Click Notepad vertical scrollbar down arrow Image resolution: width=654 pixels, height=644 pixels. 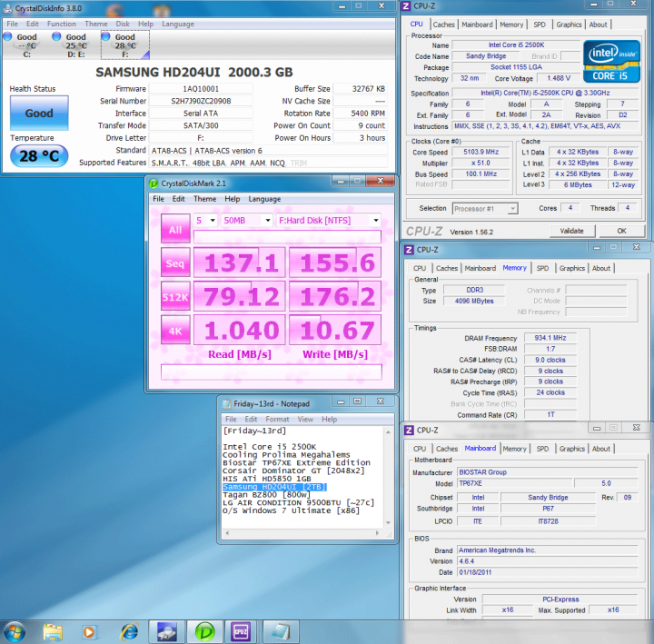coord(389,522)
